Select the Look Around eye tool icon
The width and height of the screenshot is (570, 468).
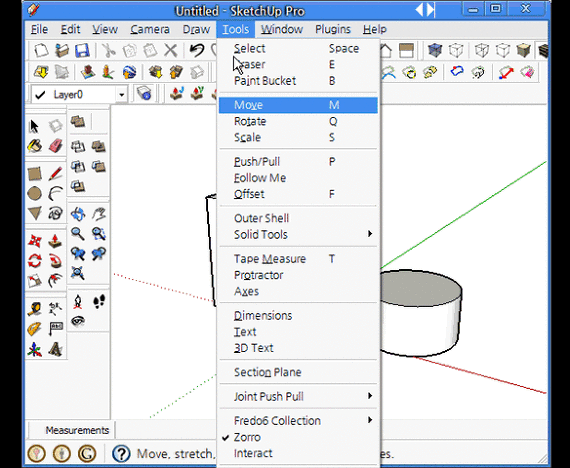(78, 321)
